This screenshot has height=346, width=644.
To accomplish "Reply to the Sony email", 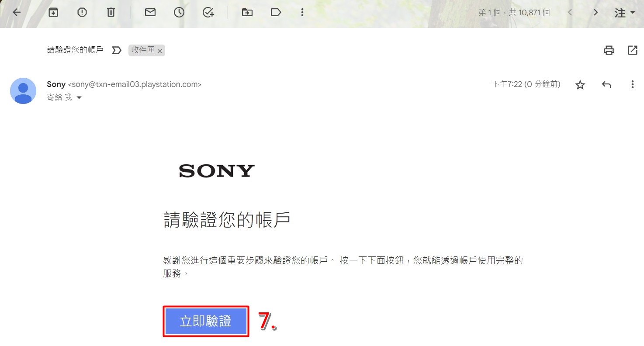I will pyautogui.click(x=606, y=85).
